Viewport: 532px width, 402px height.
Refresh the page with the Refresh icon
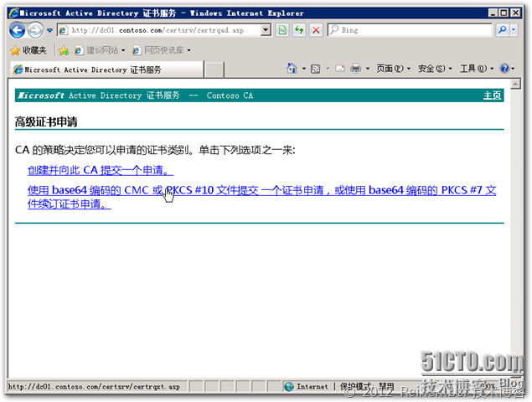click(x=299, y=30)
